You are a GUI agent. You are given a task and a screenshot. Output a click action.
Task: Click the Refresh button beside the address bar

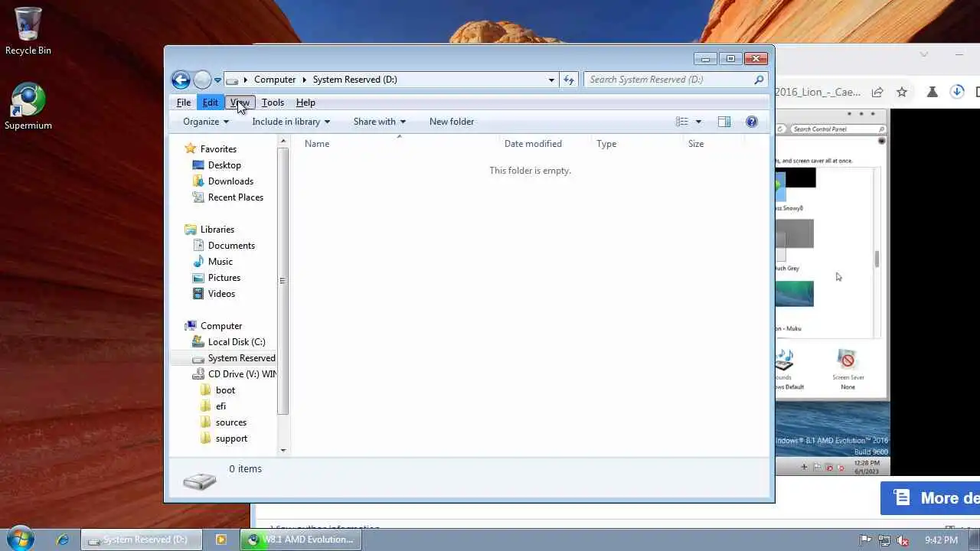[x=569, y=80]
